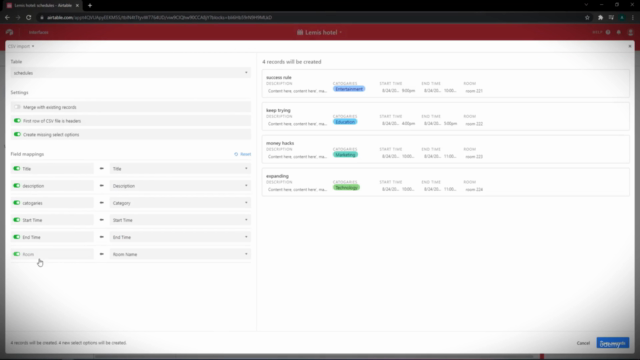The image size is (640, 360).
Task: Open the browser tab search chevron
Action: pos(586,5)
